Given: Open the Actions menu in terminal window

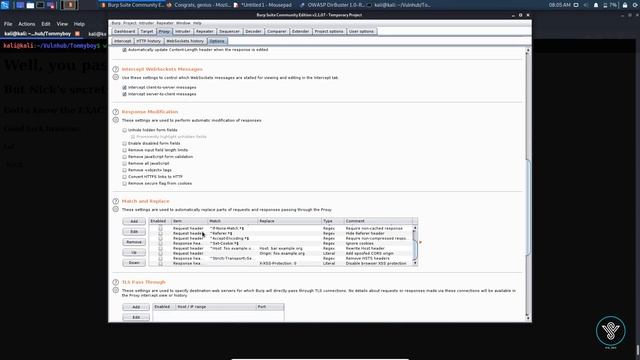Looking at the screenshot, I should pyautogui.click(x=27, y=24).
